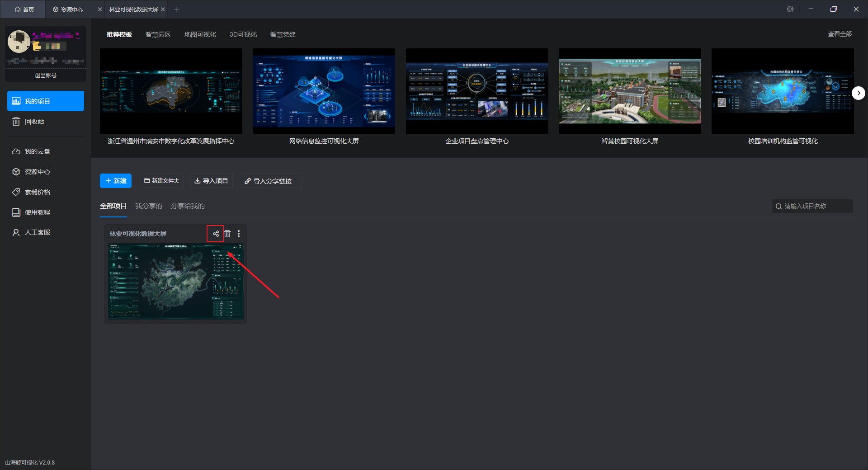Click the 新建 new project button
This screenshot has height=470, width=868.
116,181
